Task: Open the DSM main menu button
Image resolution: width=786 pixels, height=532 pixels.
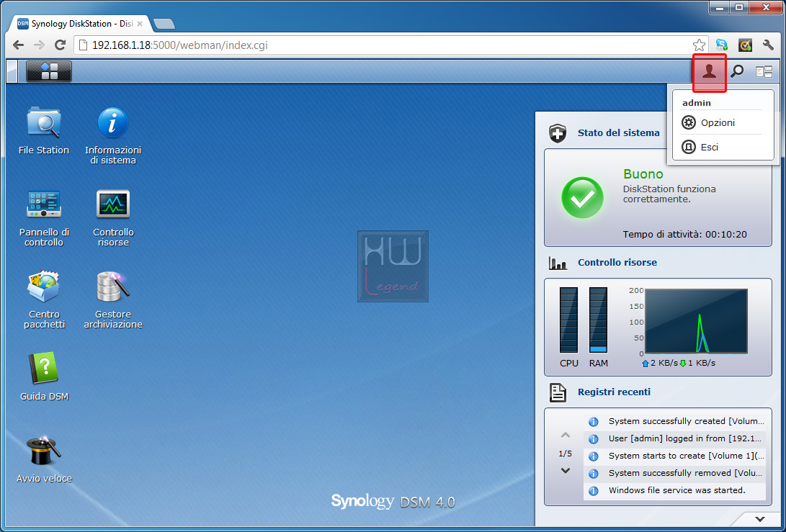Action: point(48,71)
